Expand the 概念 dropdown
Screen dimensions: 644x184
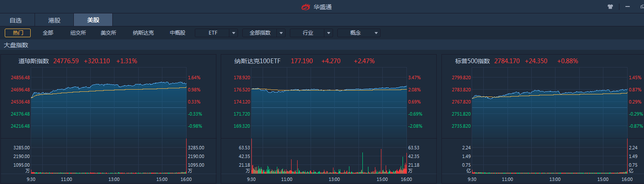tap(359, 33)
